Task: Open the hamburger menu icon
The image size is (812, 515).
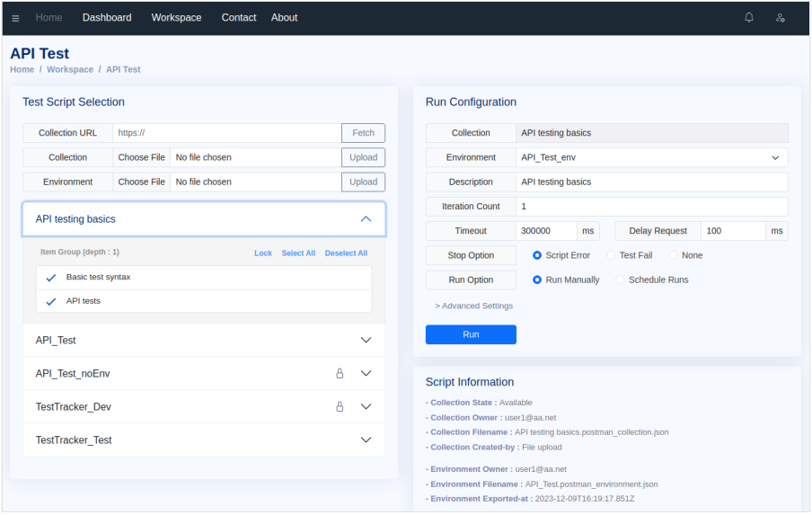Action: (x=15, y=18)
